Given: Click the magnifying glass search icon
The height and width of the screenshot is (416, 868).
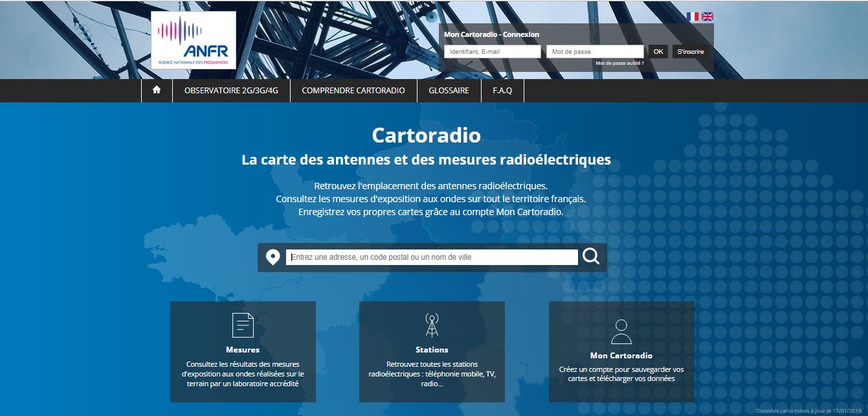Looking at the screenshot, I should pos(591,257).
